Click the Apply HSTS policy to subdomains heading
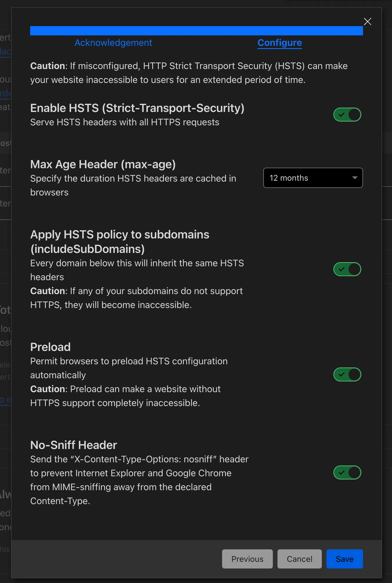Viewport: 392px width, 583px height. (120, 242)
